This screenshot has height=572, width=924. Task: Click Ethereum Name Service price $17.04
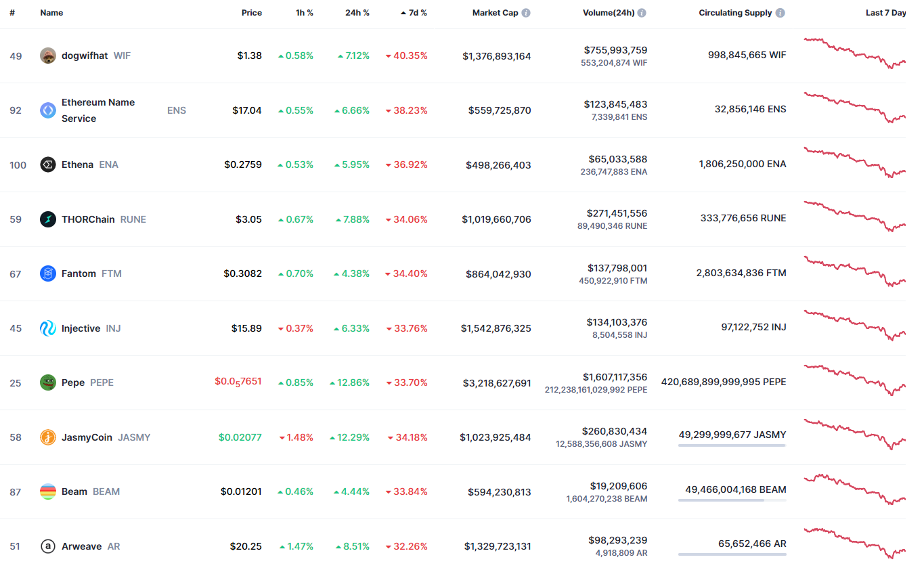click(247, 110)
